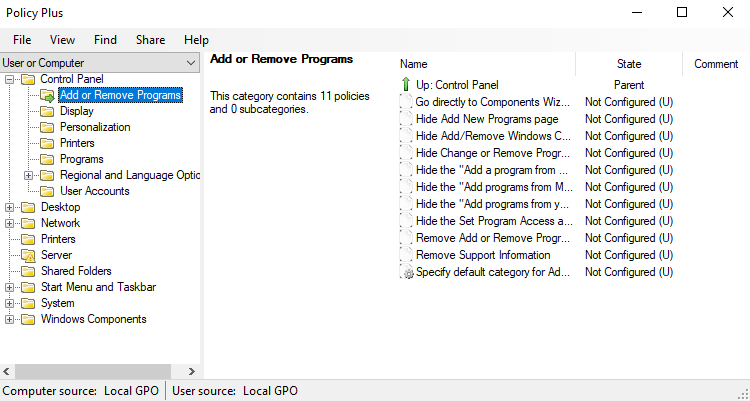The image size is (750, 401).
Task: Select Add or Remove Programs in tree
Action: point(120,95)
